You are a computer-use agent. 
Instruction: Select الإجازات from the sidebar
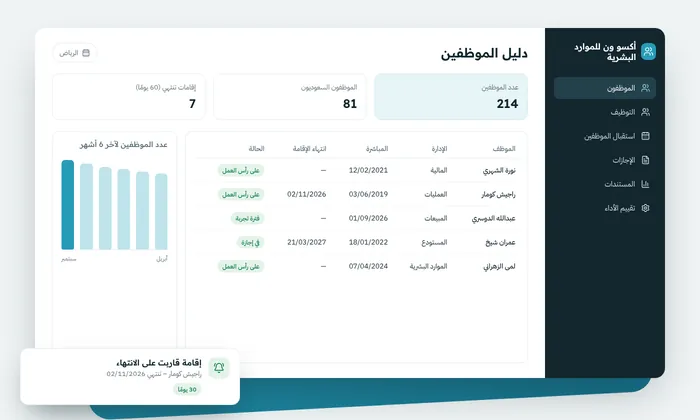point(604,160)
